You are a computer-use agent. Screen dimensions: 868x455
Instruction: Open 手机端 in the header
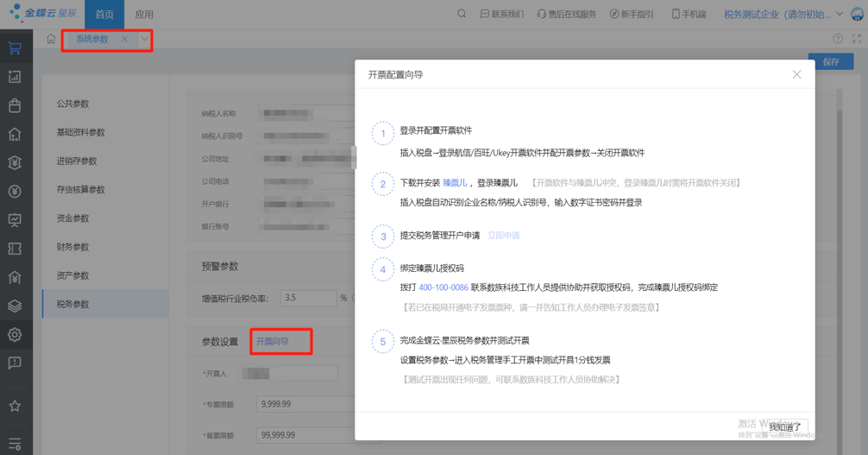point(689,14)
